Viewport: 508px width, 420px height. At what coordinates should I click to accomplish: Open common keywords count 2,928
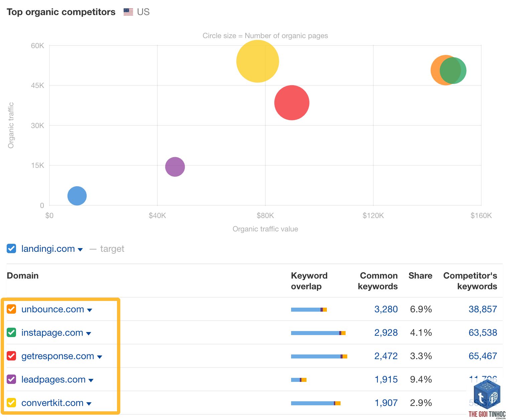(386, 333)
